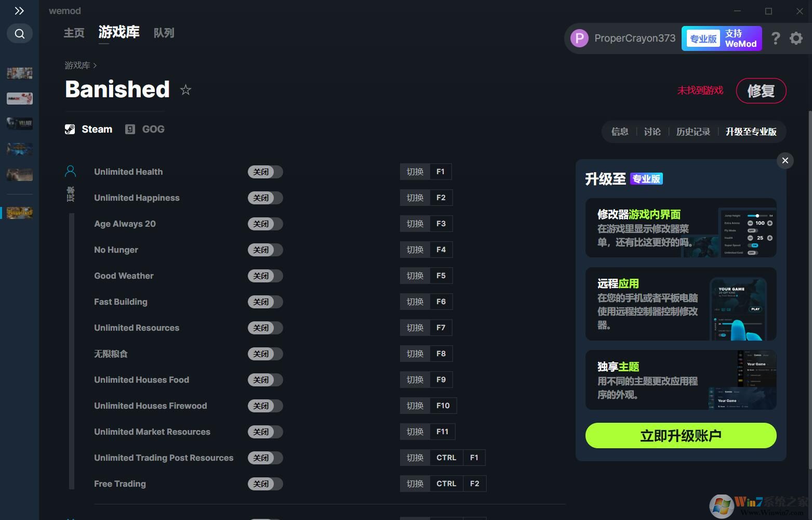Toggle Unlimited Health on

265,172
